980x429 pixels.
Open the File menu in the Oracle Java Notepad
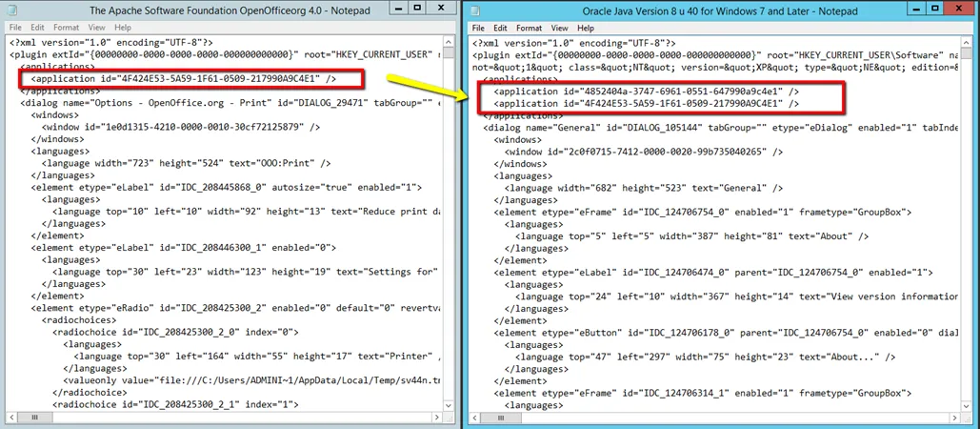[x=478, y=28]
